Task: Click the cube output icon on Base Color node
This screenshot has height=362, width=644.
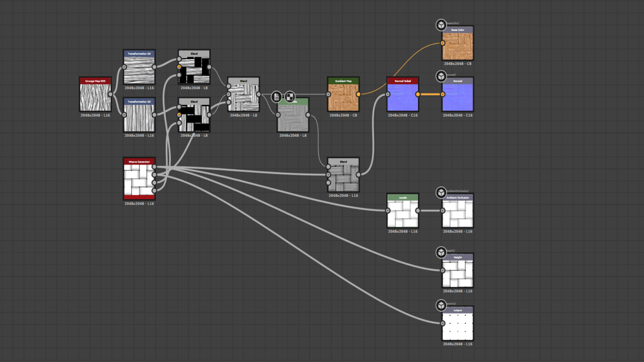Action: [x=441, y=25]
